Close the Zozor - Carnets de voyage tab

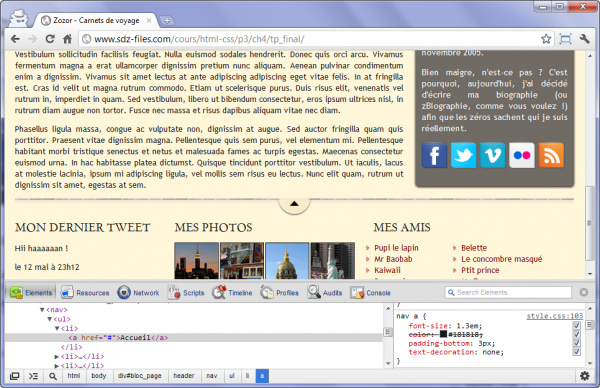(x=149, y=21)
